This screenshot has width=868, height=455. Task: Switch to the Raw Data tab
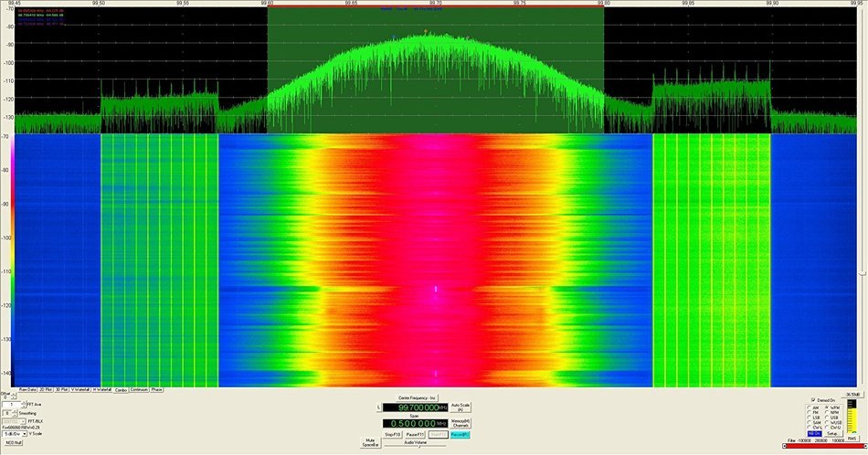click(27, 390)
